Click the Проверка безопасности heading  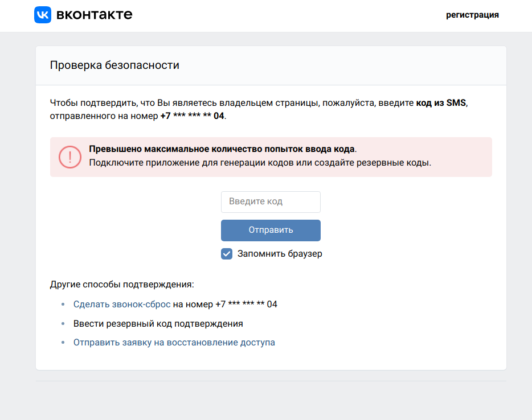[x=114, y=65]
